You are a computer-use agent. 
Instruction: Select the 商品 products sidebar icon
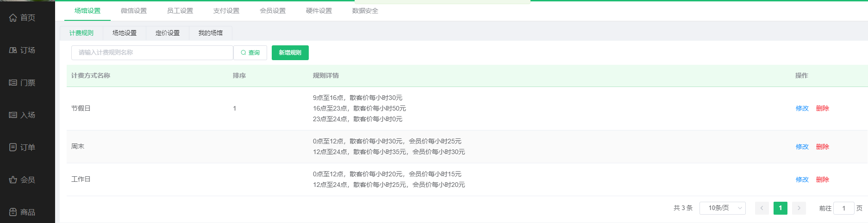13,212
